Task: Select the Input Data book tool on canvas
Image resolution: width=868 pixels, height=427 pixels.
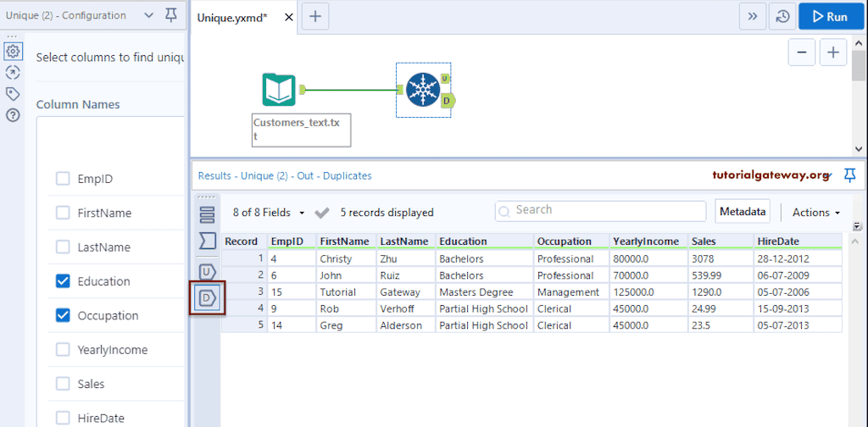Action: [x=279, y=90]
